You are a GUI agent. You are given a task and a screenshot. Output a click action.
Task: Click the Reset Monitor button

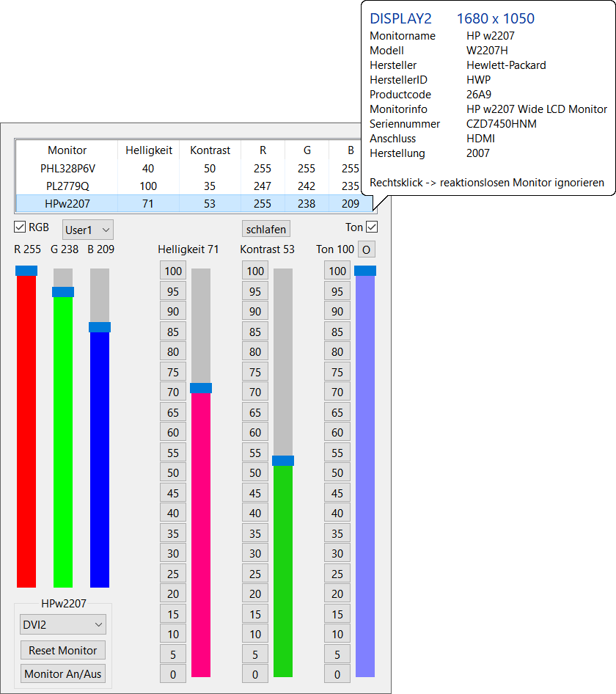63,650
